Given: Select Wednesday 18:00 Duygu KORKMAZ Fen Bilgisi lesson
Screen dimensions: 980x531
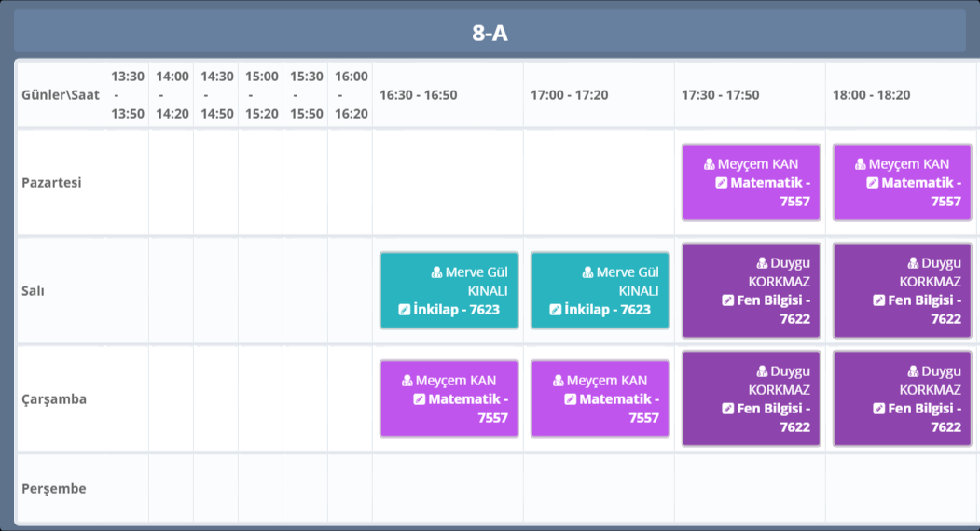Looking at the screenshot, I should (x=902, y=398).
